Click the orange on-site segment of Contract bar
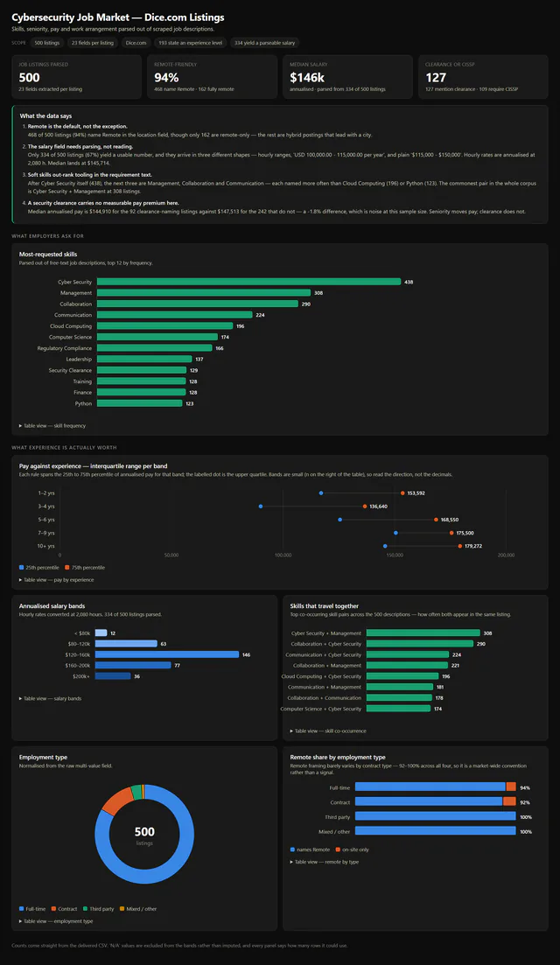 (x=509, y=801)
